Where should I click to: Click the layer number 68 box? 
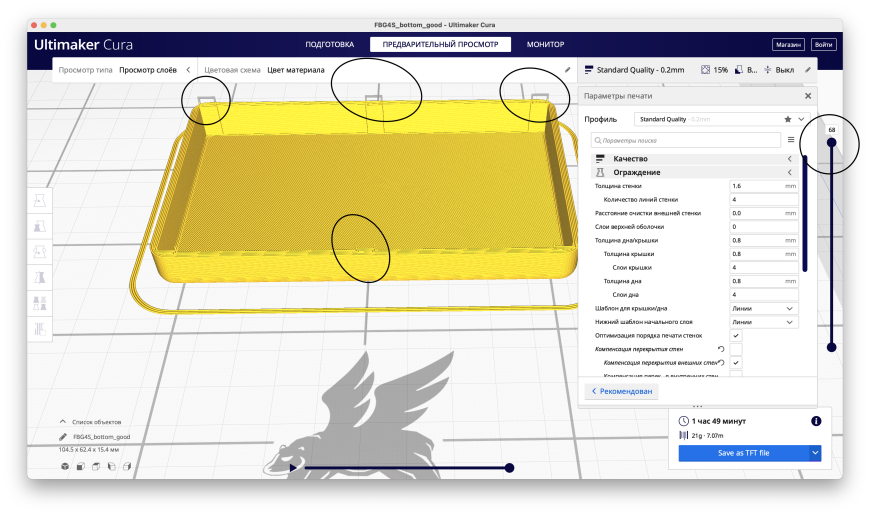831,130
